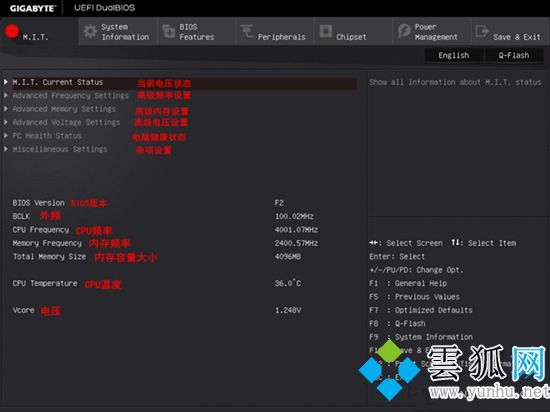Select the BIOS version value F2
Screen dimensions: 550x412
279,203
